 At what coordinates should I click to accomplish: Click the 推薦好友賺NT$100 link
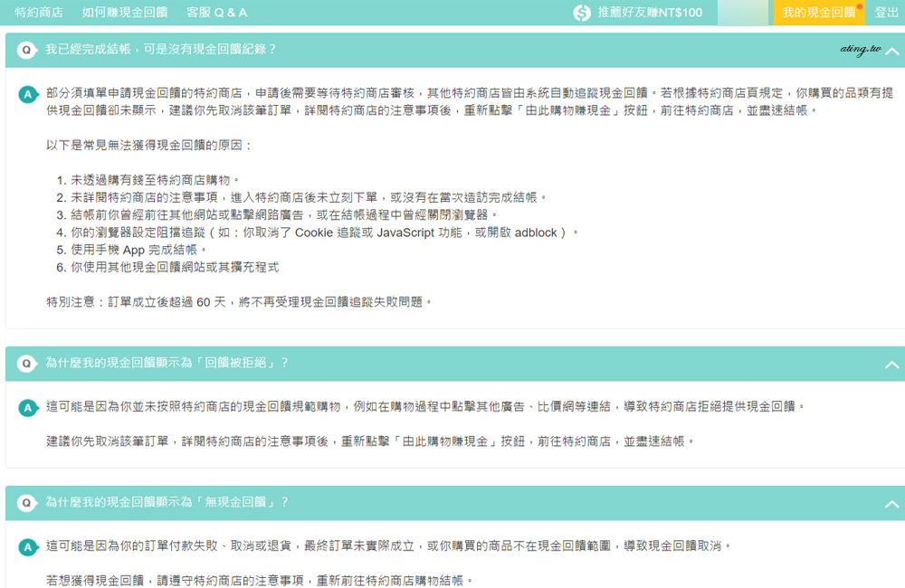tap(650, 13)
